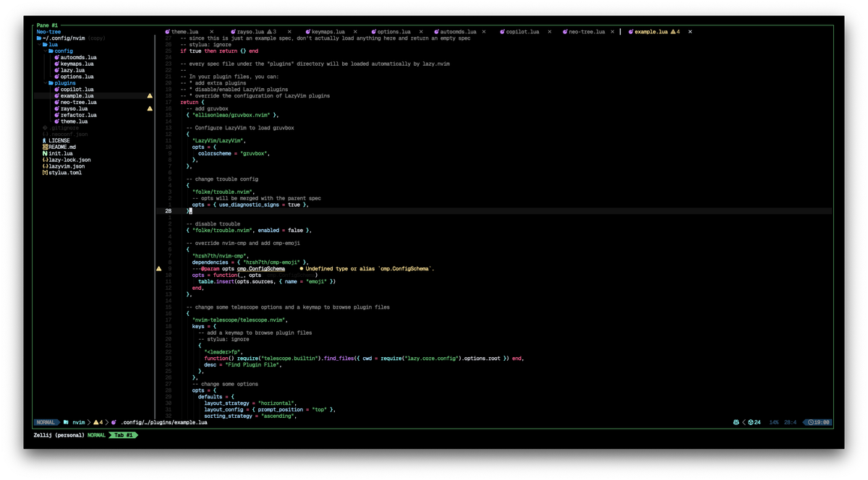Click the example.lua breadcrumb in the statusline
The width and height of the screenshot is (868, 480).
191,422
